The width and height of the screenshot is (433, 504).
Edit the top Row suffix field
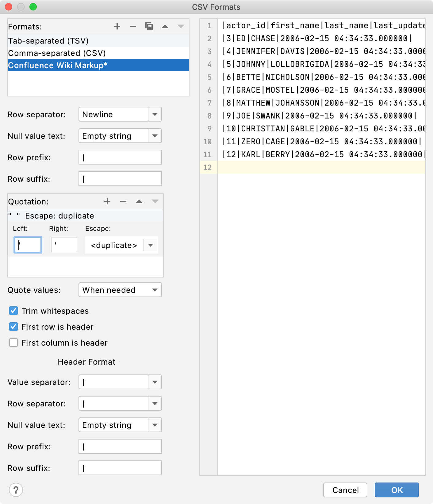pyautogui.click(x=120, y=179)
